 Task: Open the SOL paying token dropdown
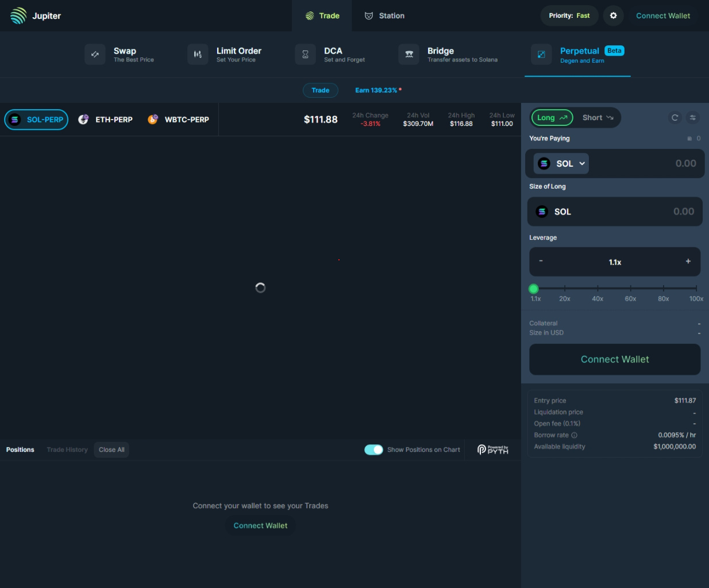click(x=561, y=164)
